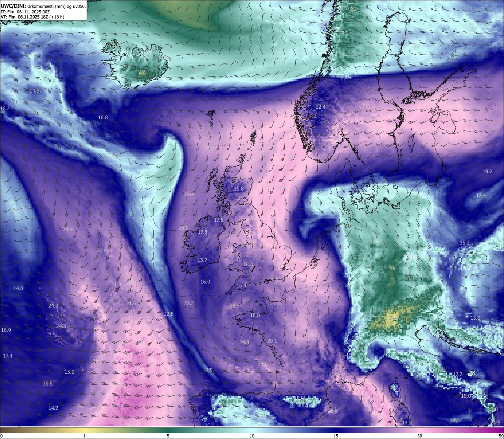Click the 2.9 value over central Europe
The width and height of the screenshot is (504, 439).
pos(392,268)
